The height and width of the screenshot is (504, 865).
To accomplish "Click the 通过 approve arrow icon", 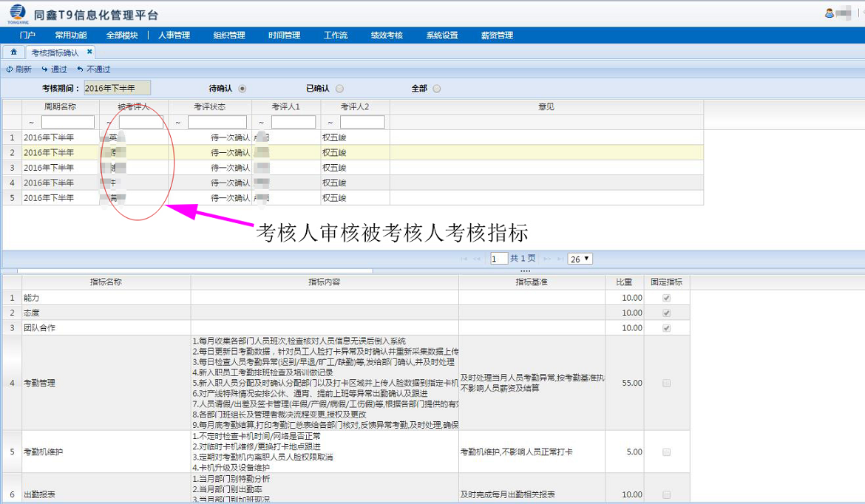I will point(44,69).
